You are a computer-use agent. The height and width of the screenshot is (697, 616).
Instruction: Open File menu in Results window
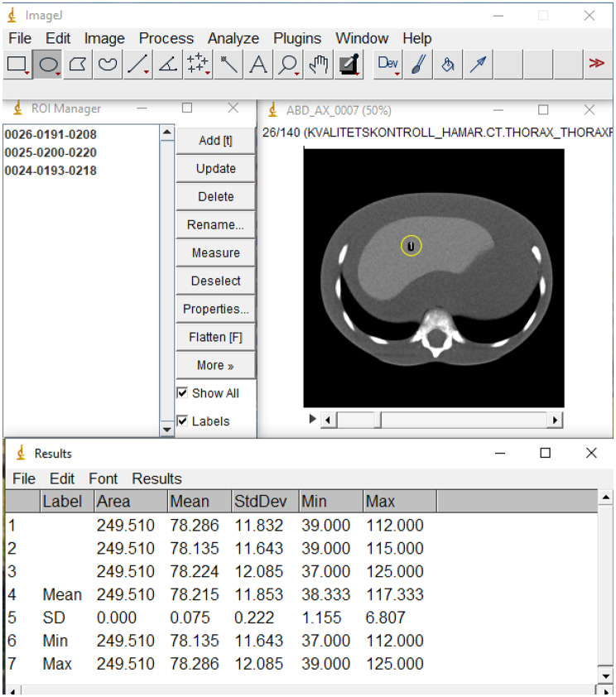coord(24,478)
